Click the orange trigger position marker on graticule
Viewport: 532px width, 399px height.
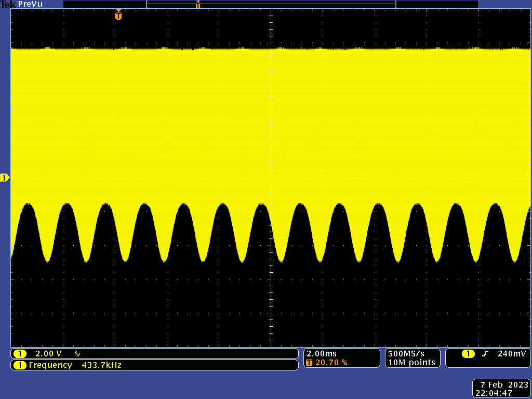click(118, 16)
